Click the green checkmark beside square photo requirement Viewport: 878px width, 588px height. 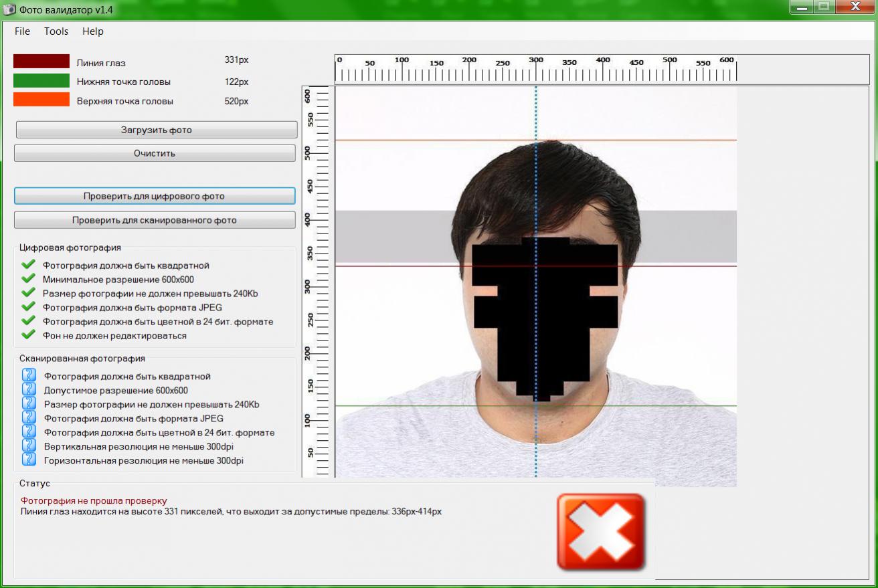[28, 265]
